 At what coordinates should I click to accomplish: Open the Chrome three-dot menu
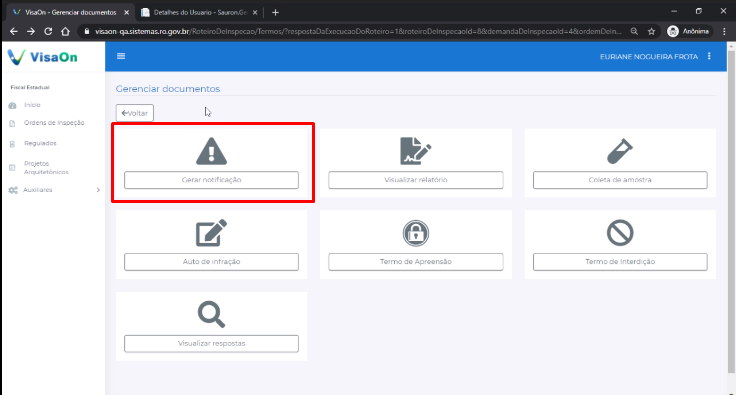(724, 31)
